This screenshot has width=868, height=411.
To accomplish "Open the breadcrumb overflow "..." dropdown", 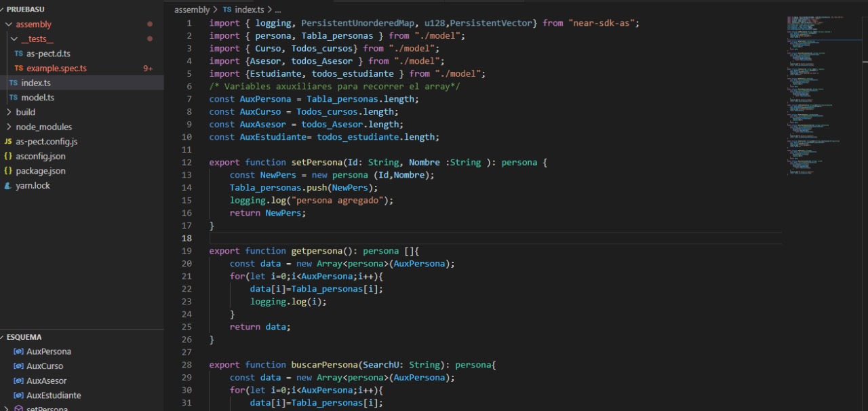I will pos(277,9).
